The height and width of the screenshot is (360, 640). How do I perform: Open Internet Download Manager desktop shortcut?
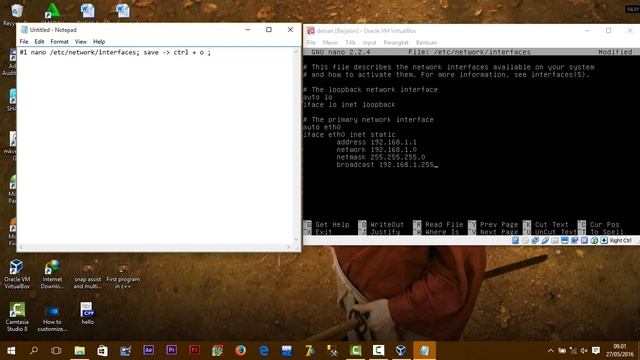click(52, 274)
